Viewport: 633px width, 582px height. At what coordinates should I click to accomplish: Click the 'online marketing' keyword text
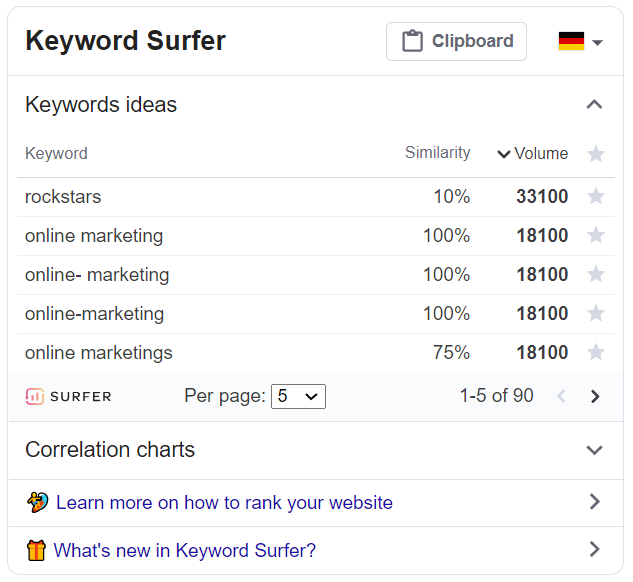coord(94,236)
